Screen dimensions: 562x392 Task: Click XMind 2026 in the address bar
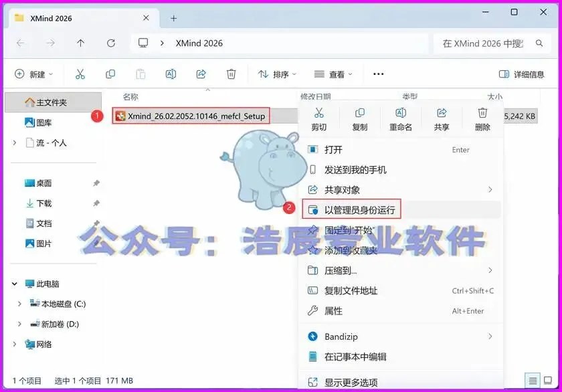(199, 43)
